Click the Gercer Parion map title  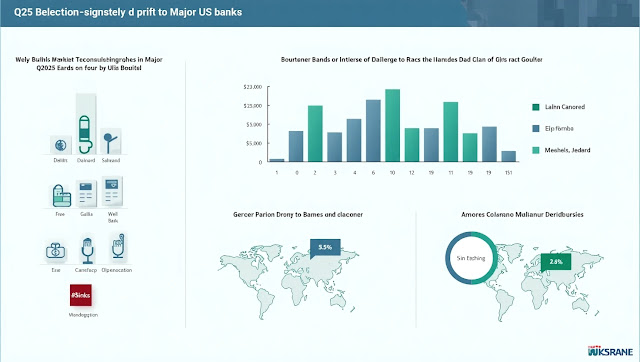[298, 214]
